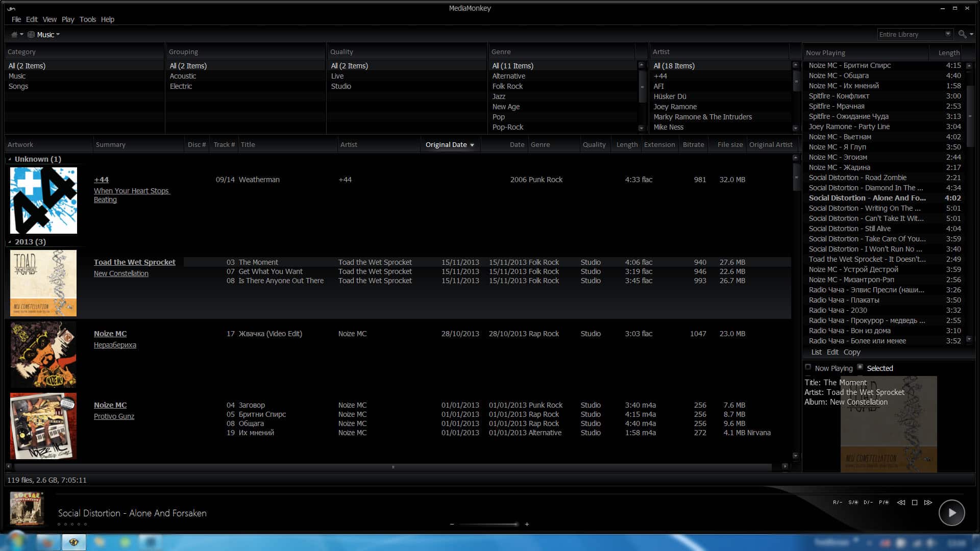This screenshot has height=551, width=980.
Task: Click the Неразбериха album artwork
Action: pyautogui.click(x=43, y=355)
